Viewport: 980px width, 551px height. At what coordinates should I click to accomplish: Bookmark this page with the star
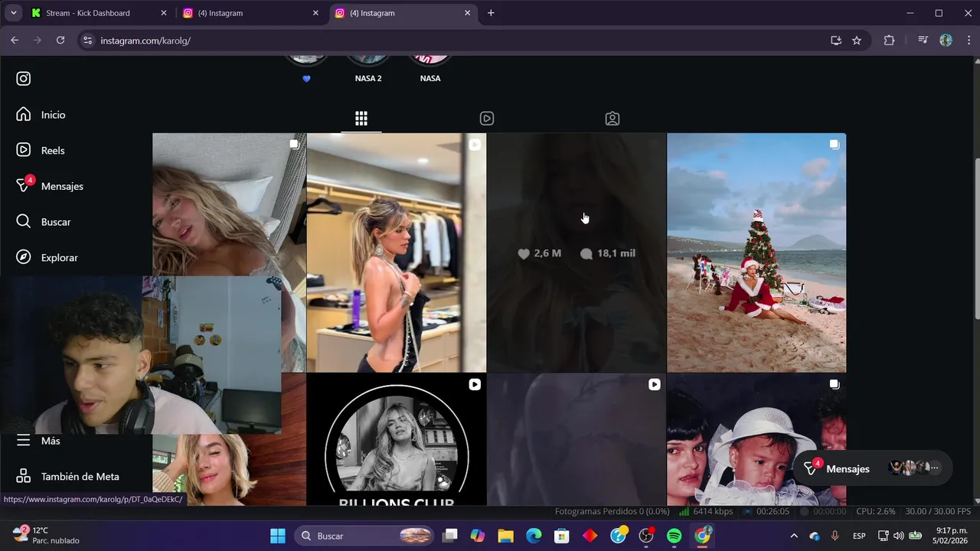(x=857, y=41)
